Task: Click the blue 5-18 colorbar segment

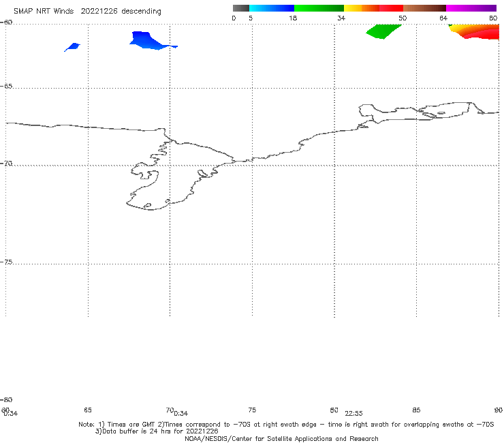Action: click(272, 8)
